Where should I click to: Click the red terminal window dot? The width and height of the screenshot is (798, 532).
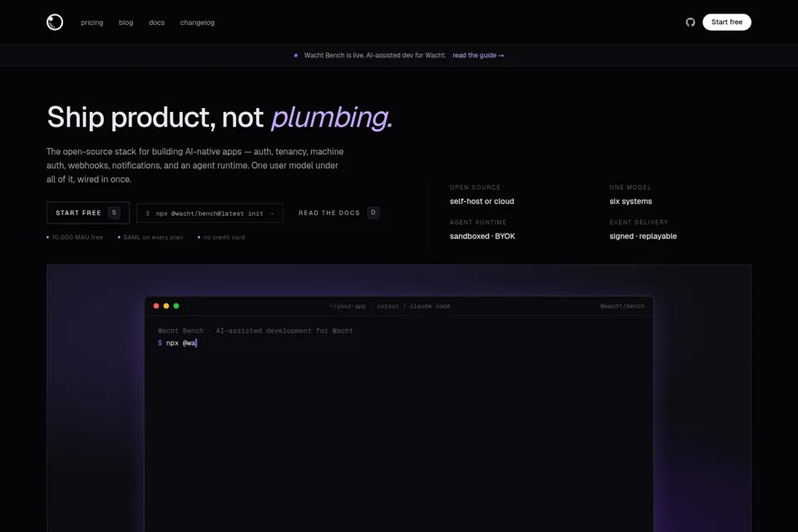coord(156,306)
